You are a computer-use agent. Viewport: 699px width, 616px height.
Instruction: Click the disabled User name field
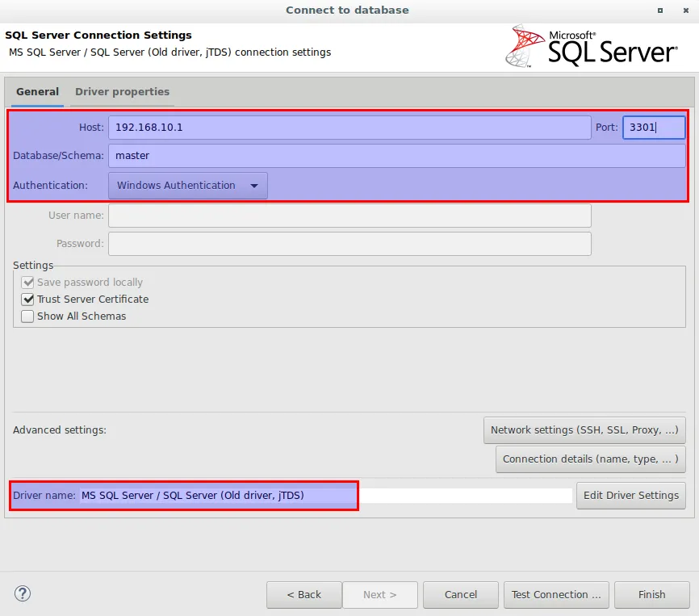coord(349,216)
